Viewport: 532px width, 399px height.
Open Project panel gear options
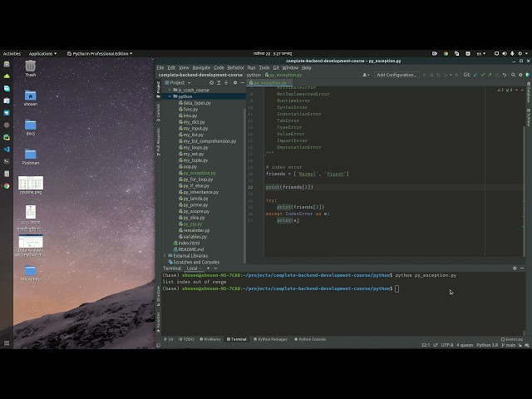click(x=235, y=83)
